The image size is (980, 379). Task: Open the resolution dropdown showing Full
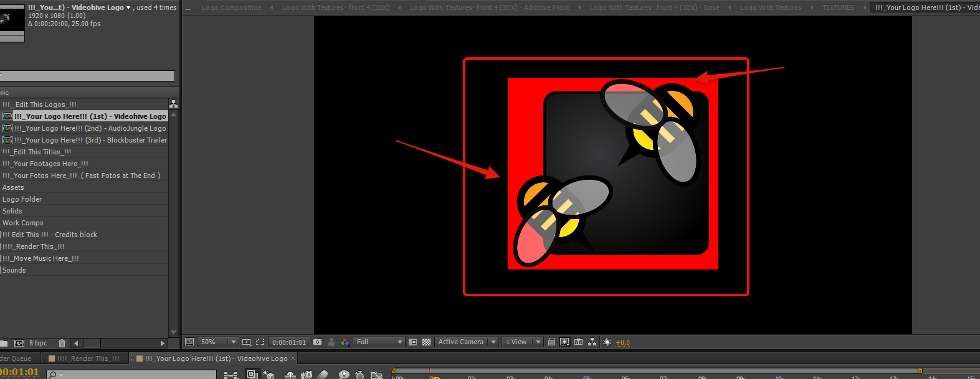click(379, 342)
